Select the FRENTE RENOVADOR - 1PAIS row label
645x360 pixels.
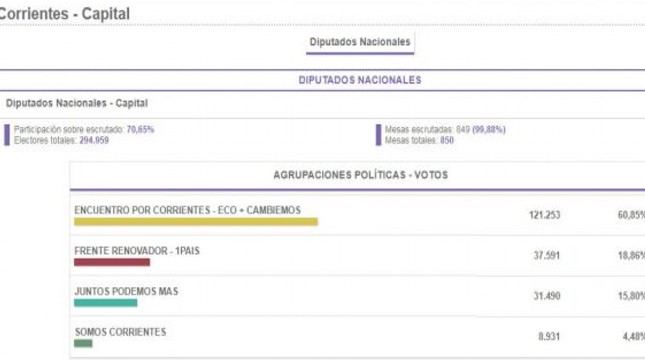pos(137,251)
